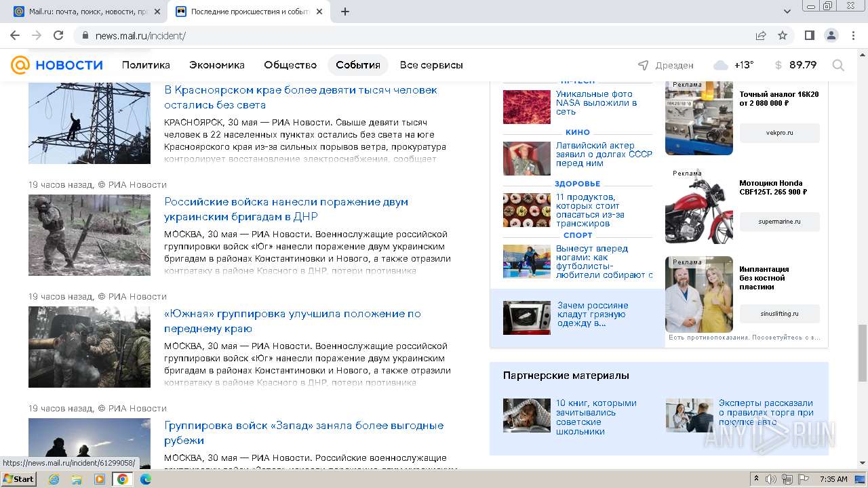The height and width of the screenshot is (488, 868).
Task: Click the page vertical scrollbar thumb
Action: (863, 353)
